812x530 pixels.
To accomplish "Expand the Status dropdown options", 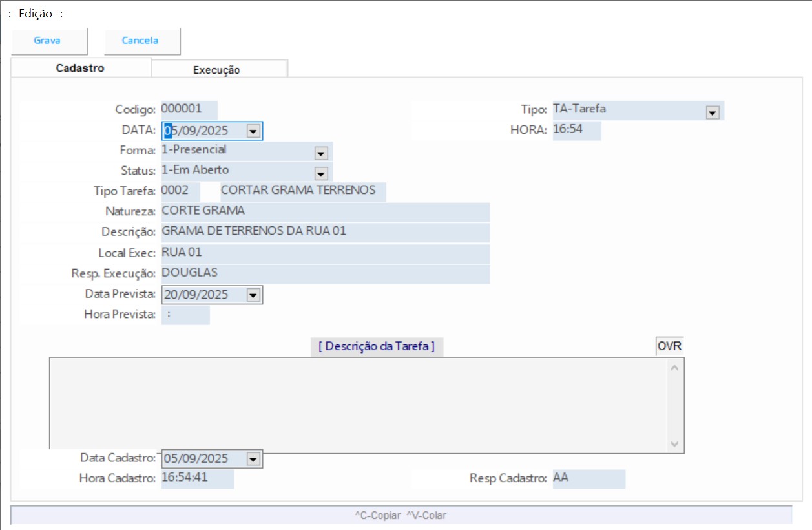I will [x=320, y=173].
